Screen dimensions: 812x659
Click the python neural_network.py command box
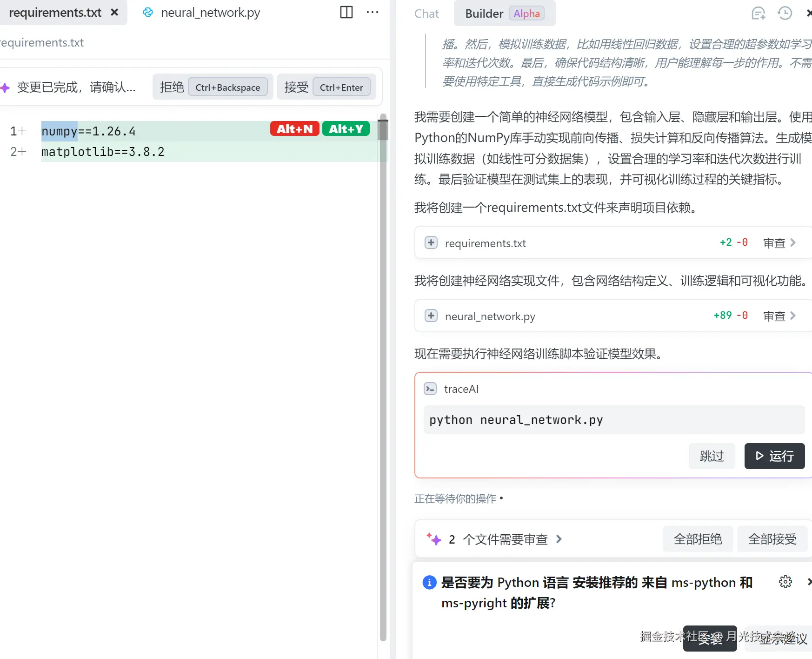pyautogui.click(x=614, y=420)
